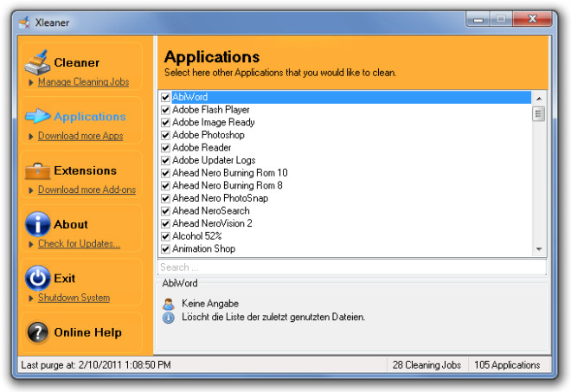This screenshot has width=571, height=392.
Task: Select the Alcohol 52% row text
Action: point(197,236)
